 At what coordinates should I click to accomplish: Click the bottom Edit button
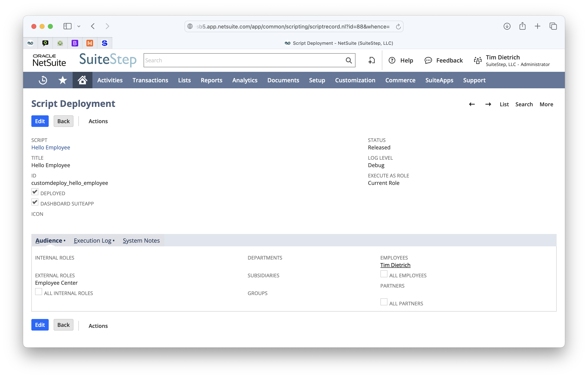(40, 325)
